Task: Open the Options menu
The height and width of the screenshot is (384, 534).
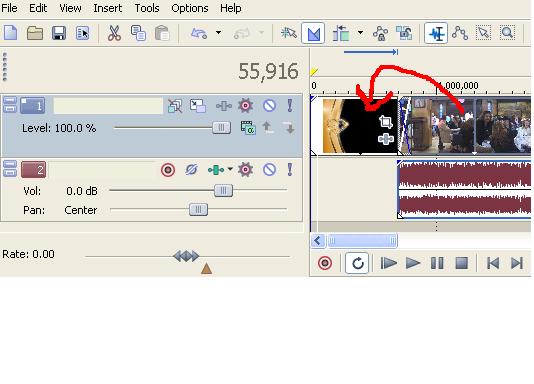Action: pyautogui.click(x=190, y=8)
